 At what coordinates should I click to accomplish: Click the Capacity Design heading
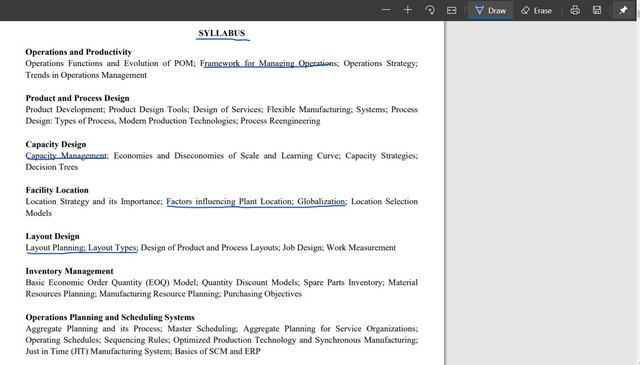pyautogui.click(x=56, y=144)
